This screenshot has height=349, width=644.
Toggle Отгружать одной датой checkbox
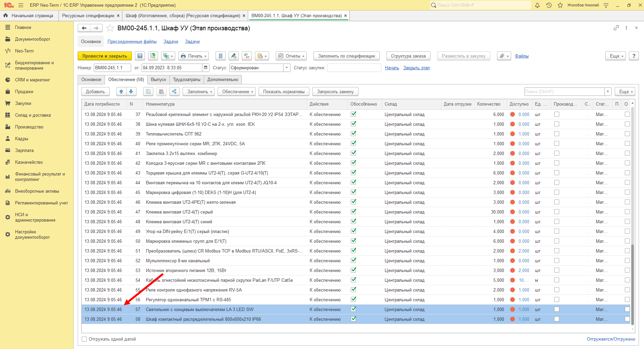(84, 339)
